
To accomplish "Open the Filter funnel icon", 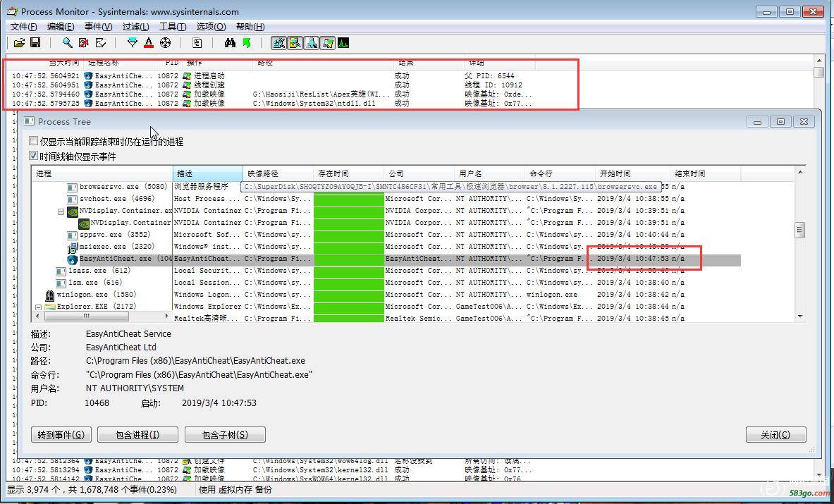I will (133, 43).
